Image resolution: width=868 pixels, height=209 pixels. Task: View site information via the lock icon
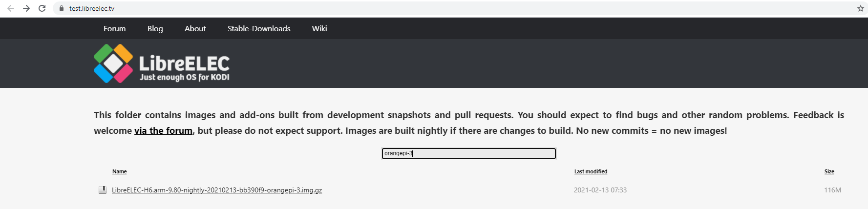pos(62,8)
